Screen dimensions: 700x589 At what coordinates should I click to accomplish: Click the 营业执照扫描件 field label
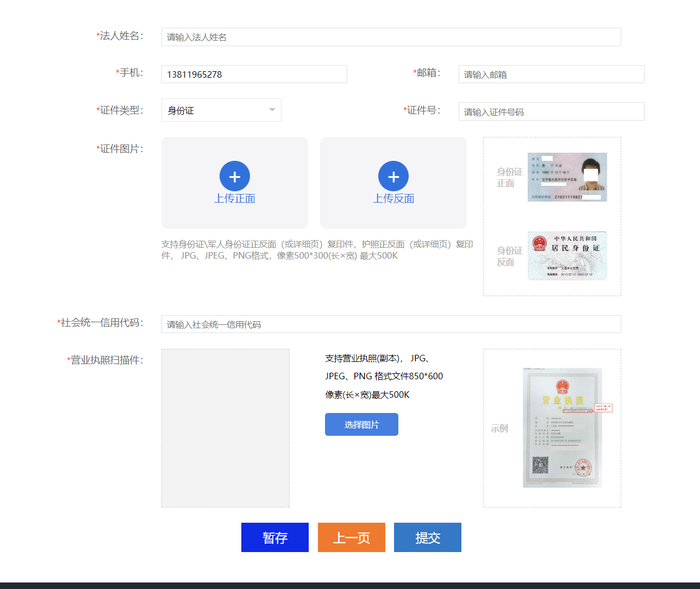pos(105,360)
